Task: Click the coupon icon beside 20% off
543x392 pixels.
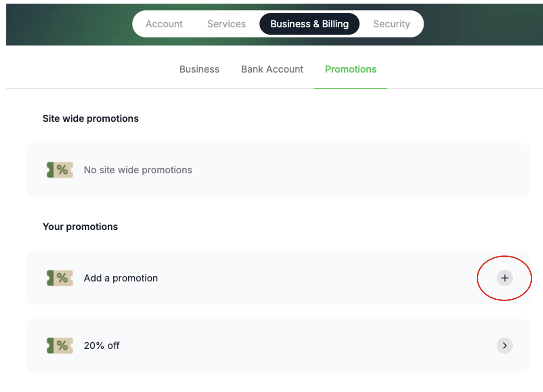Action: pos(60,346)
